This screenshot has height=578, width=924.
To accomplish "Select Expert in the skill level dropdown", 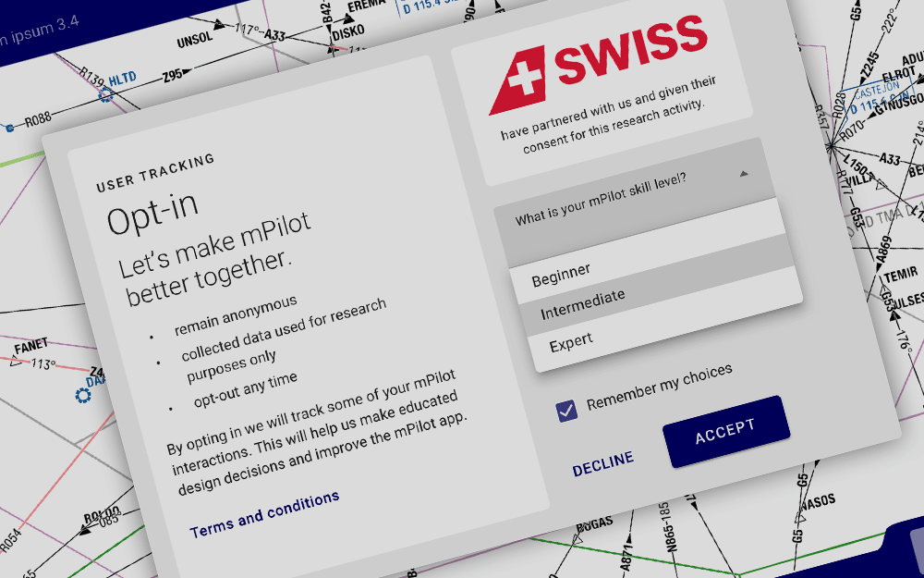I will (570, 340).
